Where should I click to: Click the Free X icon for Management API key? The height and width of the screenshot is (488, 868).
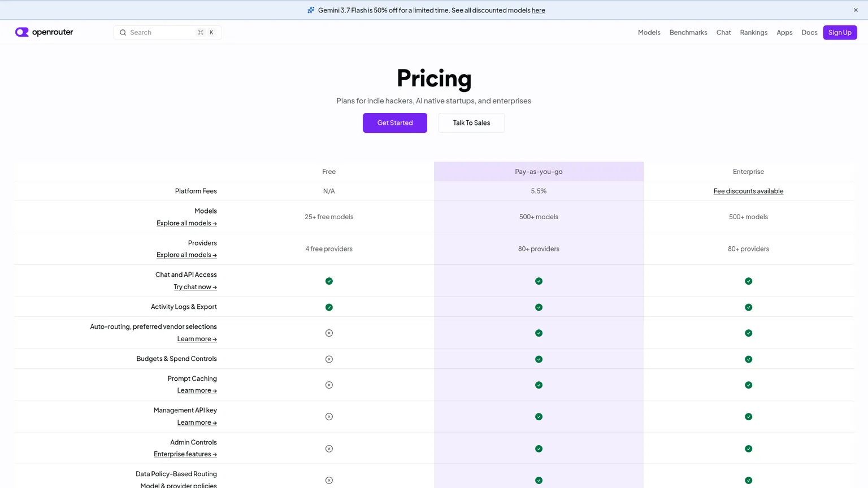[329, 417]
